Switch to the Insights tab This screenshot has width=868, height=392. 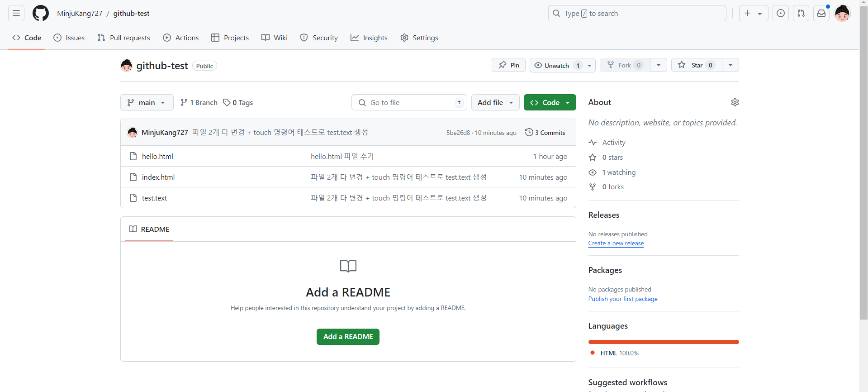click(369, 38)
